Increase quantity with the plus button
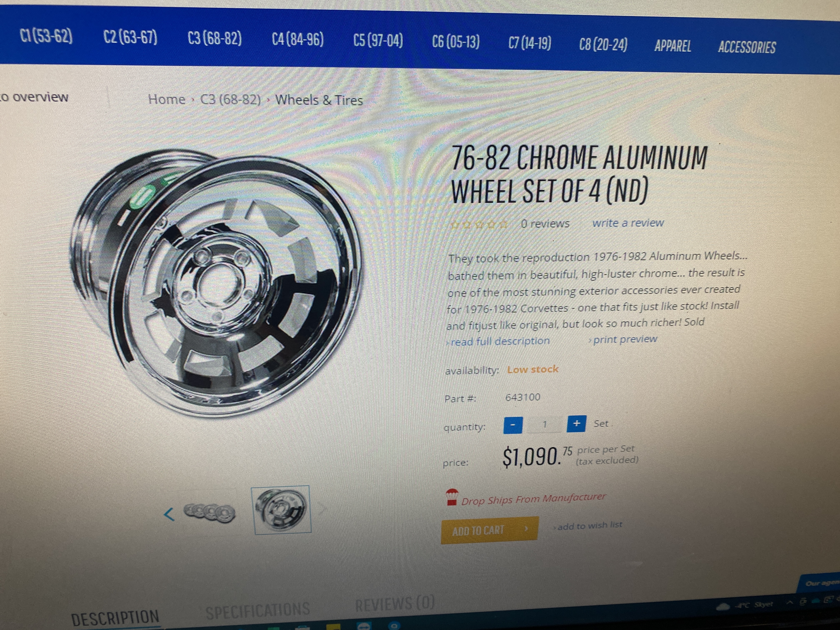The image size is (840, 630). coord(576,423)
